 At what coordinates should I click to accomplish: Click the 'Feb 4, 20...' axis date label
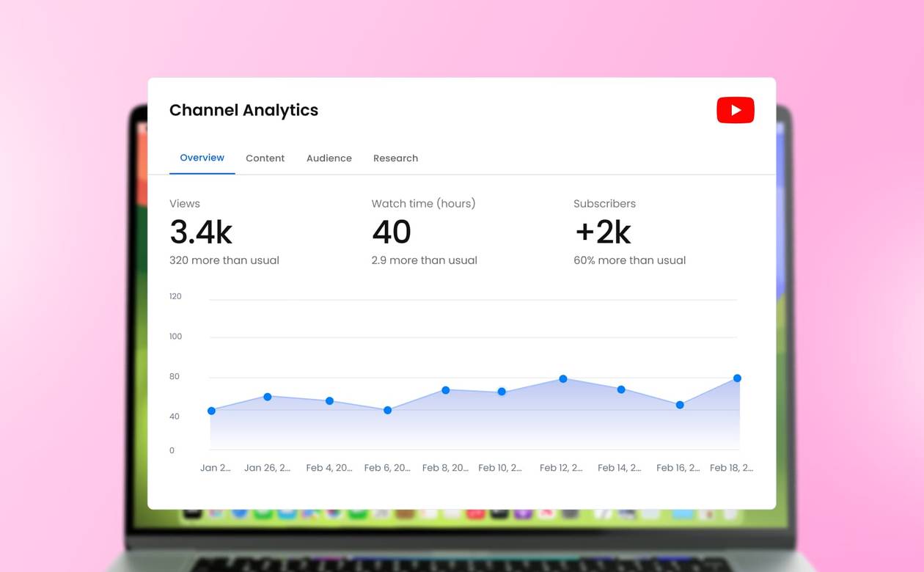(329, 468)
